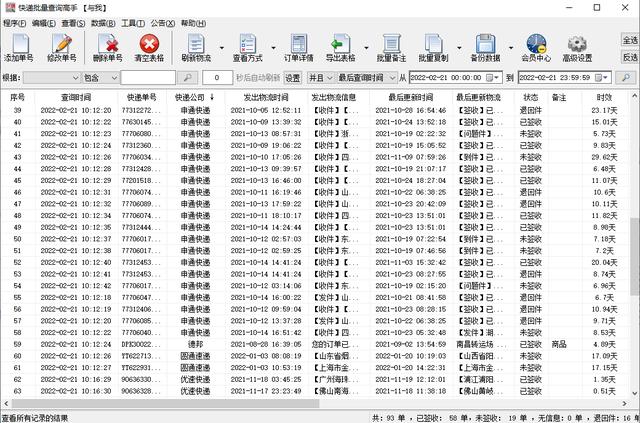Open 订单详情 from the toolbar
This screenshot has width=640, height=423.
299,48
